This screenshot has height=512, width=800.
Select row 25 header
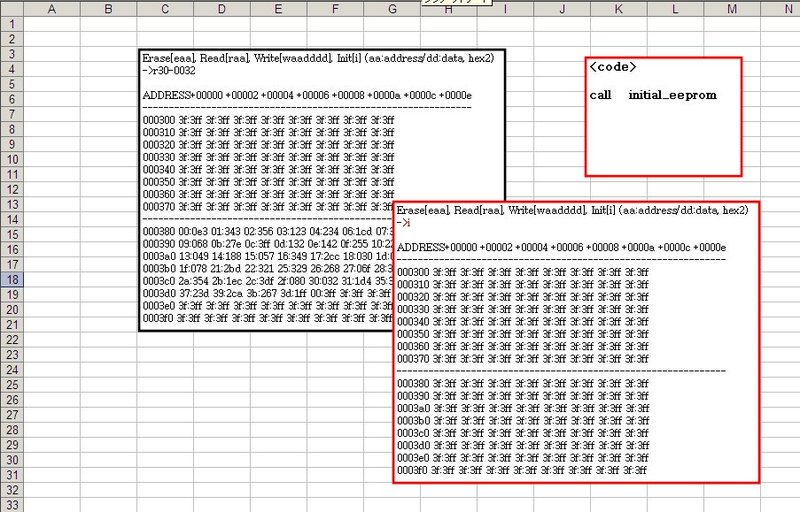(x=10, y=385)
